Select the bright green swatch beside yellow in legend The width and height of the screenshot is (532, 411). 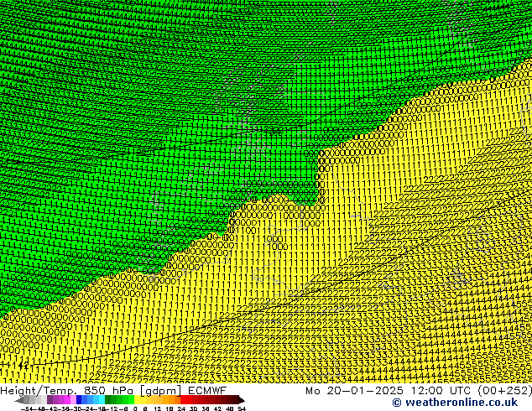(131, 399)
